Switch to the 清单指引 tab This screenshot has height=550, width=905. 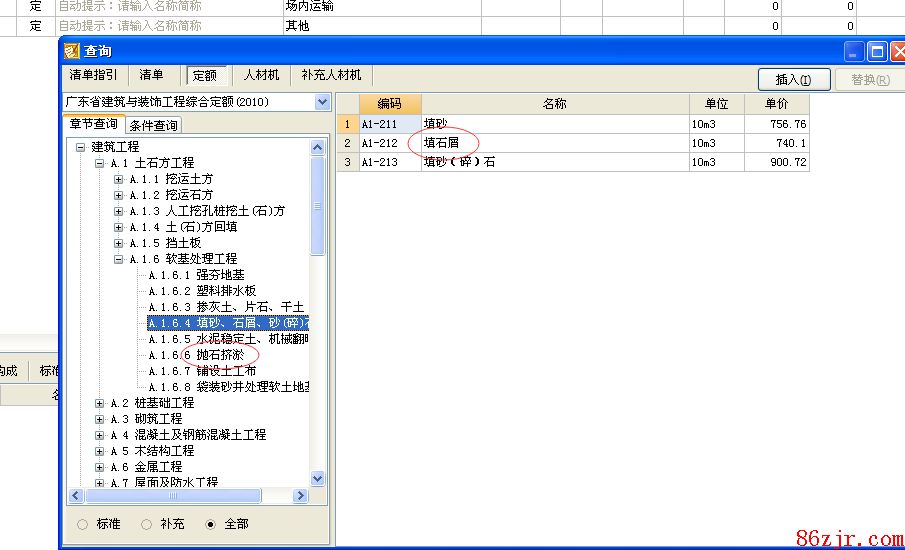coord(93,76)
